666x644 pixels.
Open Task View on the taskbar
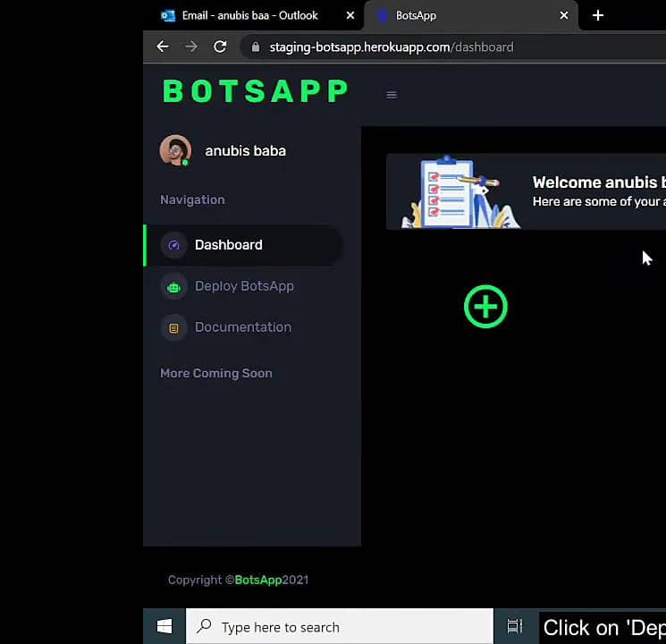(x=515, y=626)
